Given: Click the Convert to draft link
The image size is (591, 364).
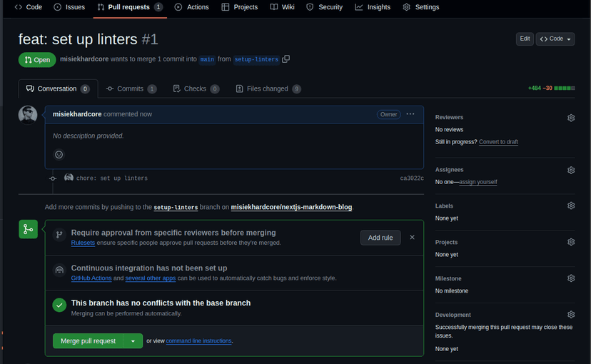Looking at the screenshot, I should pos(498,142).
